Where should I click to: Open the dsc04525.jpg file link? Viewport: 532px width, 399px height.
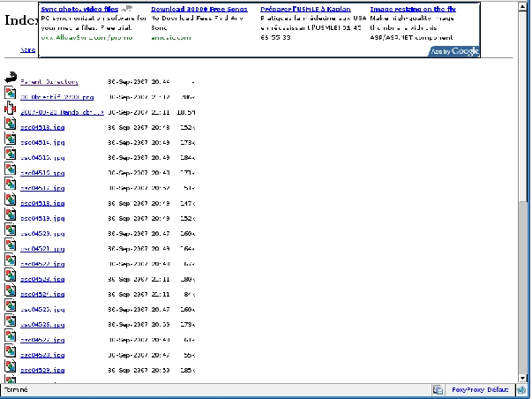(x=42, y=310)
